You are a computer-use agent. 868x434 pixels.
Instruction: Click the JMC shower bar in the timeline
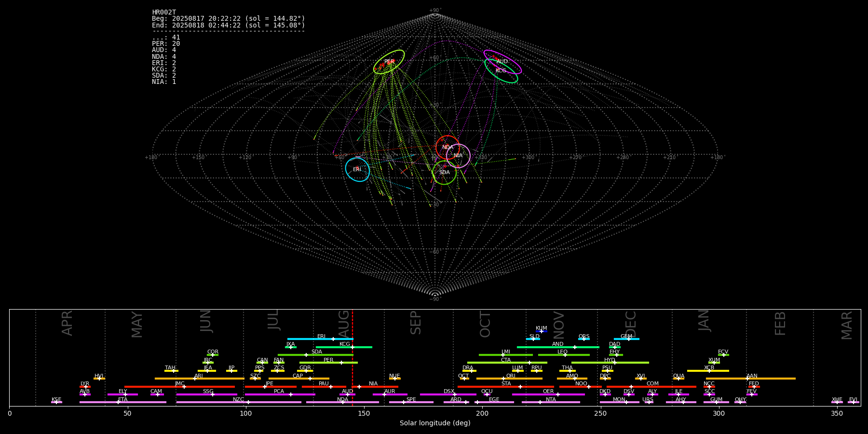click(x=180, y=387)
